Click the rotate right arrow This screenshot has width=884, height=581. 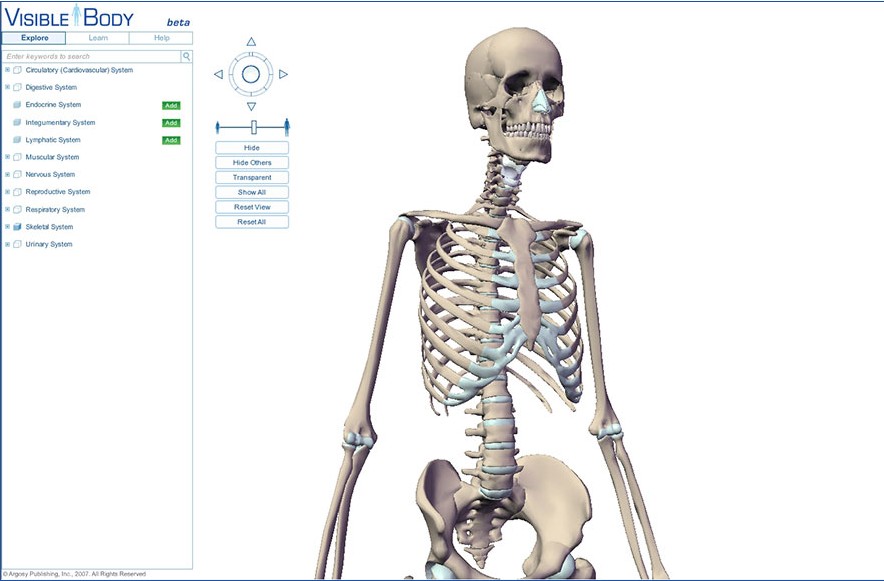point(284,74)
